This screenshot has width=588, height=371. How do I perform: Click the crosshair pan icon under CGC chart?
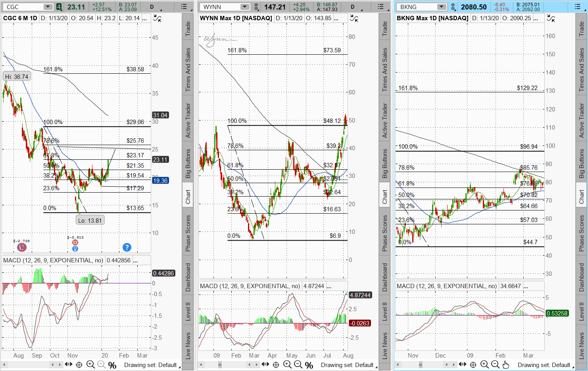[x=79, y=365]
